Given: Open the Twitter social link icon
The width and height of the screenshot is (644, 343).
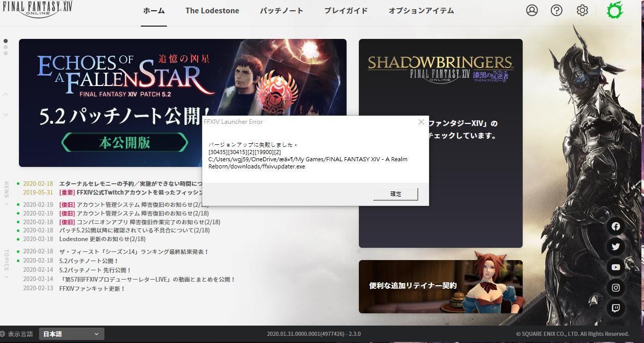Looking at the screenshot, I should [615, 247].
